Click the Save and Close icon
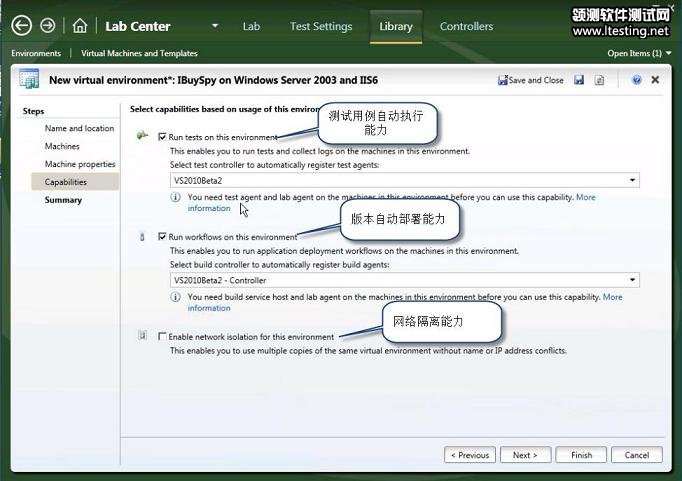 pos(502,80)
